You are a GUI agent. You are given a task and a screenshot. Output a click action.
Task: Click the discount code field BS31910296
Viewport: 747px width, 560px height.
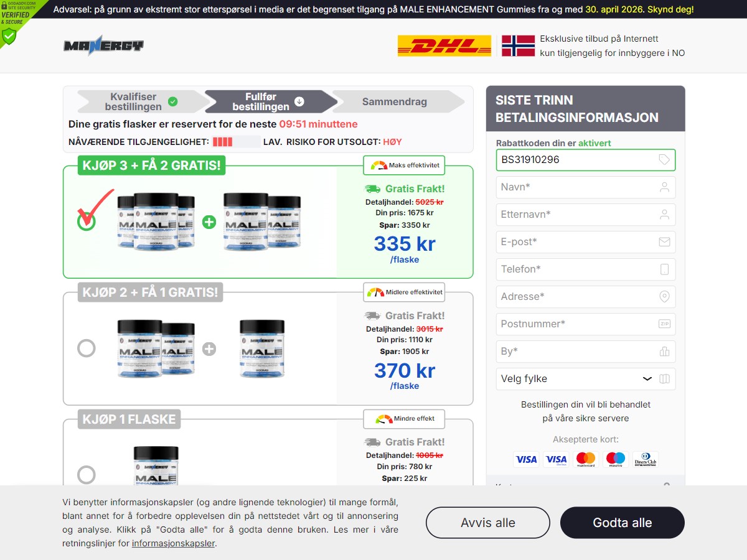[585, 160]
